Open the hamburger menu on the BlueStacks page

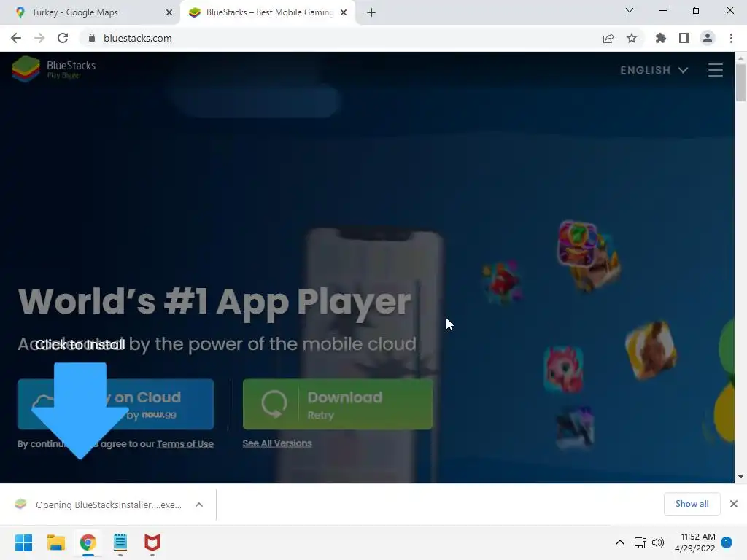pos(715,70)
